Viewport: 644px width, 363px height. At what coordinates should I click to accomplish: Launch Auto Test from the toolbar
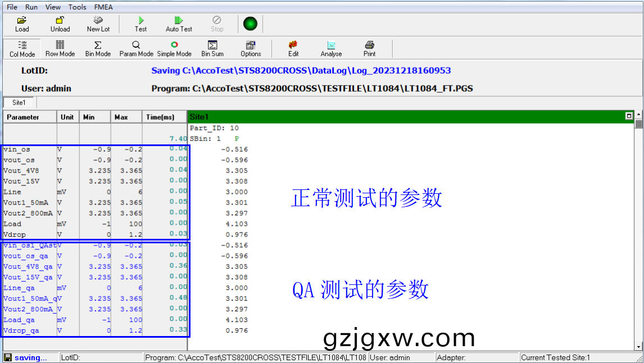178,24
